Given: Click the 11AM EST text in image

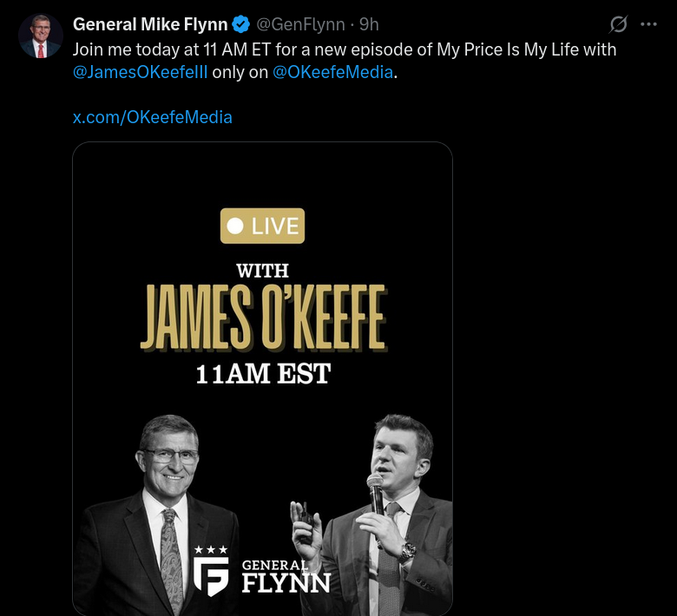Looking at the screenshot, I should [x=263, y=375].
